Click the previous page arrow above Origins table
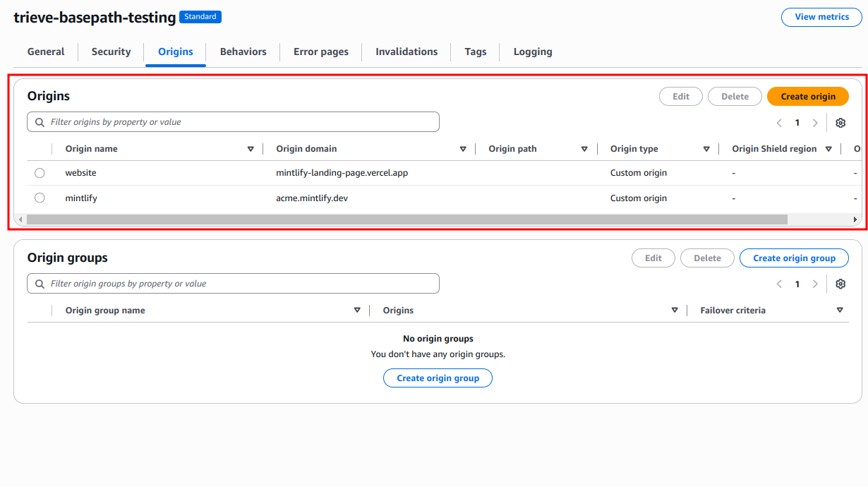Image resolution: width=868 pixels, height=487 pixels. (779, 122)
